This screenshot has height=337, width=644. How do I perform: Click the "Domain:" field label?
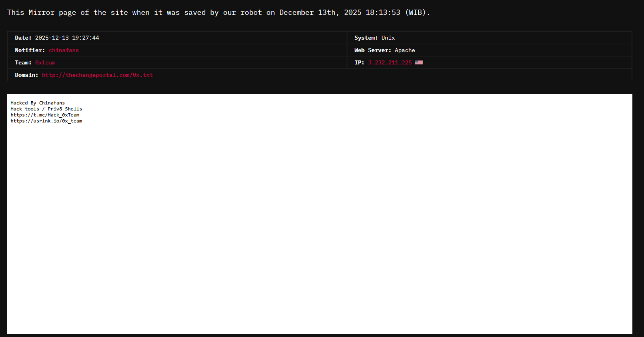pyautogui.click(x=26, y=75)
